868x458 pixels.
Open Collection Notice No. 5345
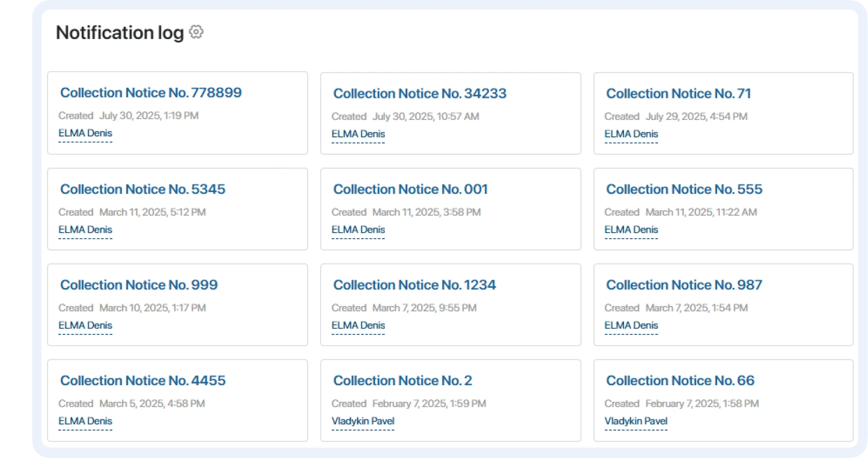[x=142, y=189]
